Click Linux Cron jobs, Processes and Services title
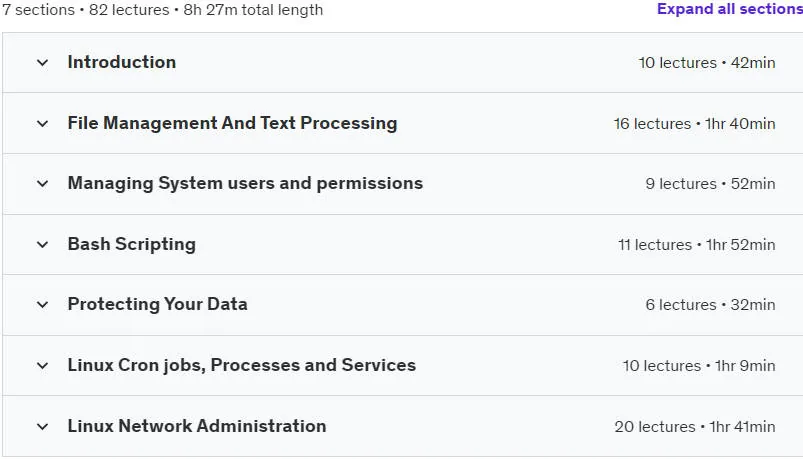This screenshot has height=459, width=803. (242, 365)
